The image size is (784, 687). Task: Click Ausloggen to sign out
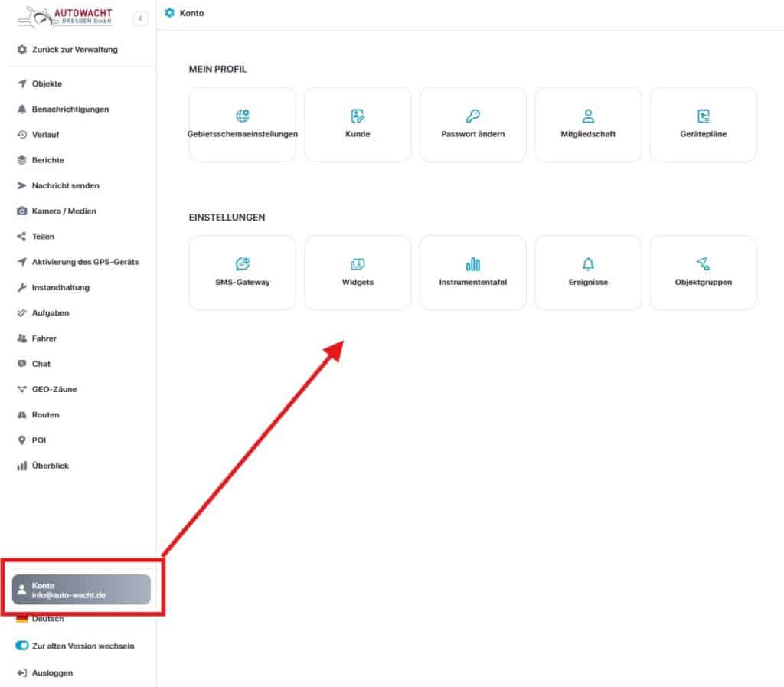click(52, 672)
